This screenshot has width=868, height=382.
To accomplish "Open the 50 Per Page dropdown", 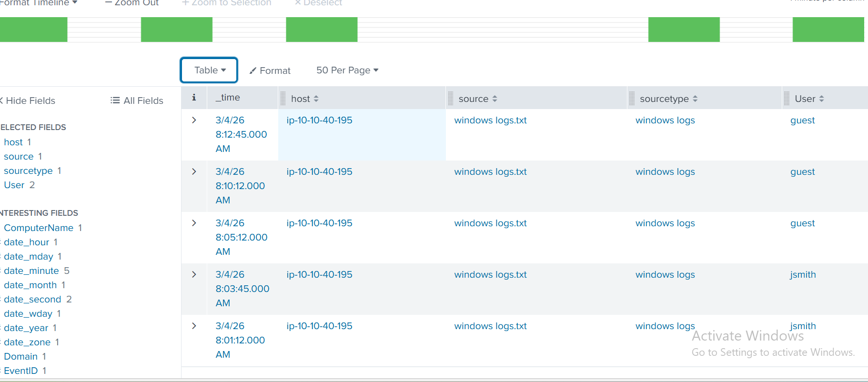I will [347, 70].
